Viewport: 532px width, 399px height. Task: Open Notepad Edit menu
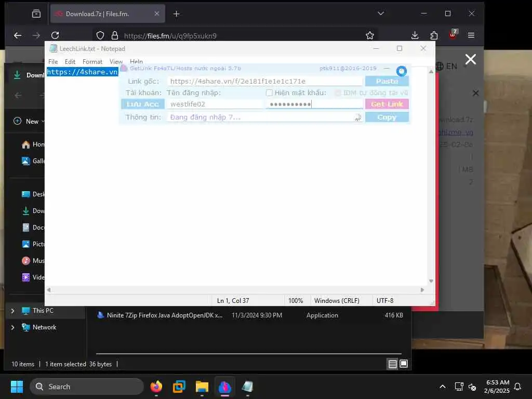pyautogui.click(x=70, y=61)
